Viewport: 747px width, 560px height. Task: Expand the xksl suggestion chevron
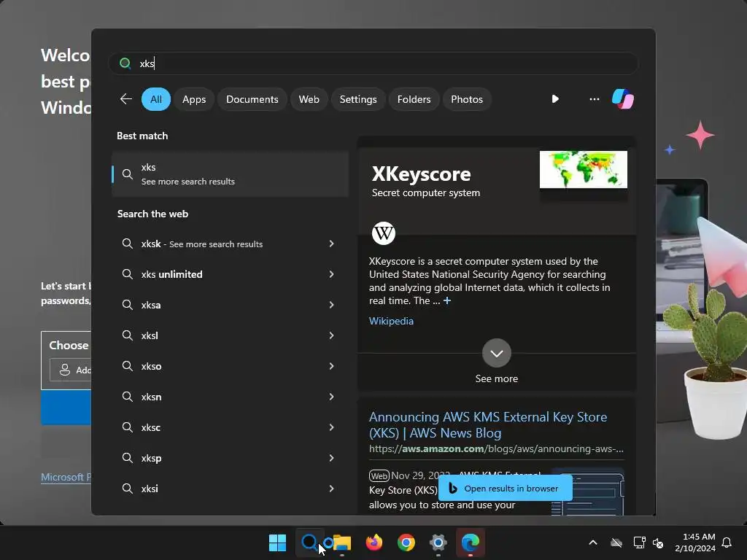click(332, 335)
